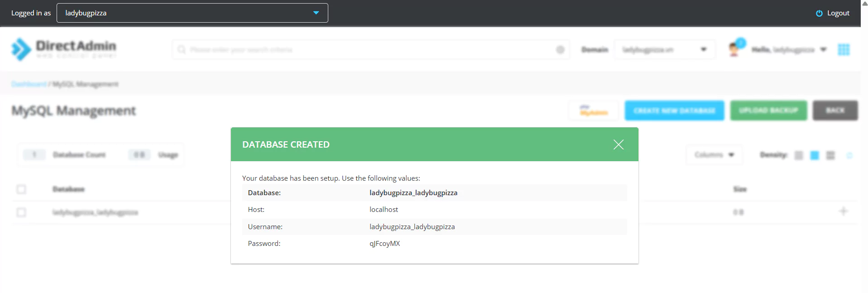Select the first density icon
Screen dimensions: 868x293
point(799,155)
